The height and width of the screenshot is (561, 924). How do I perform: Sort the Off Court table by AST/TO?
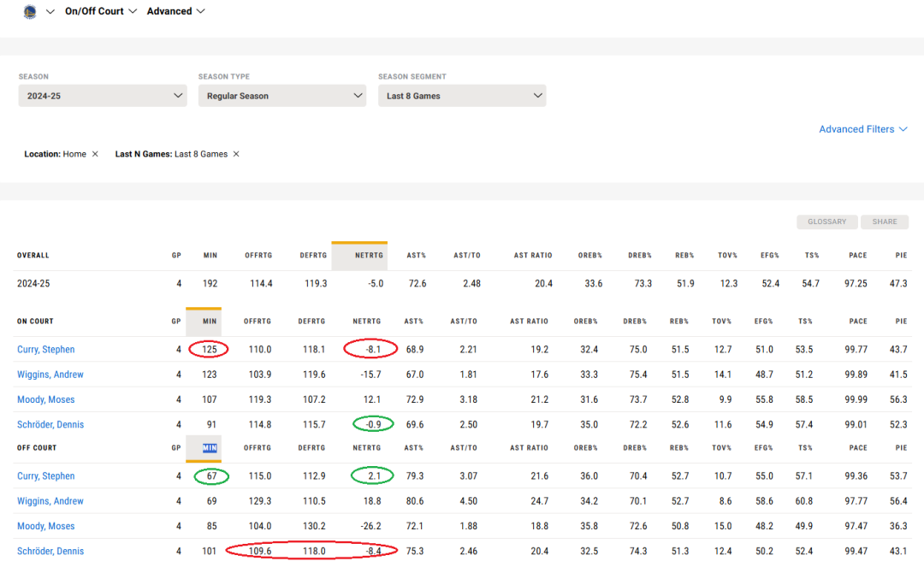click(x=464, y=448)
